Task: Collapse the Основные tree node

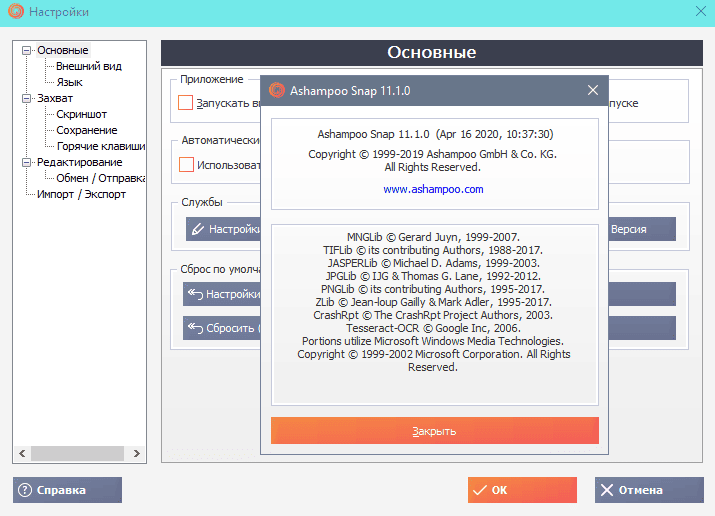Action: point(26,50)
